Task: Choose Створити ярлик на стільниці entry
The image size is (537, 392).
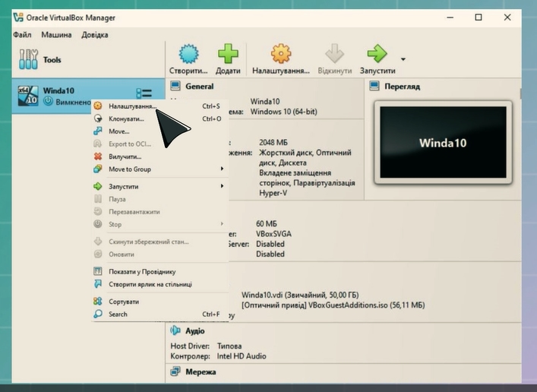Action: (160, 284)
